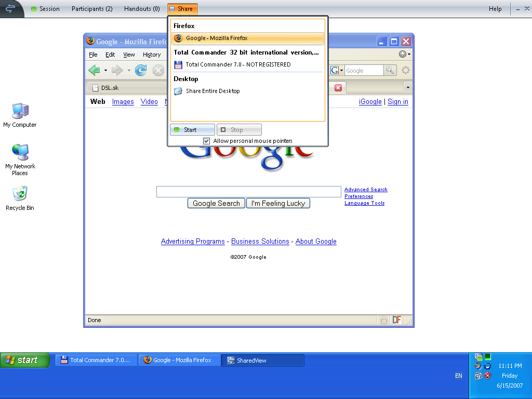532x399 pixels.
Task: Open the Video link on Google
Action: [149, 102]
